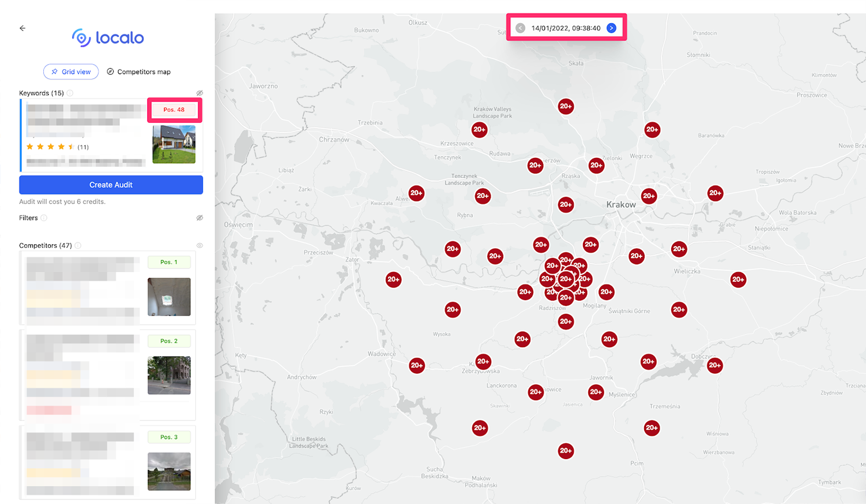
Task: Expand the Filters section
Action: [x=28, y=218]
